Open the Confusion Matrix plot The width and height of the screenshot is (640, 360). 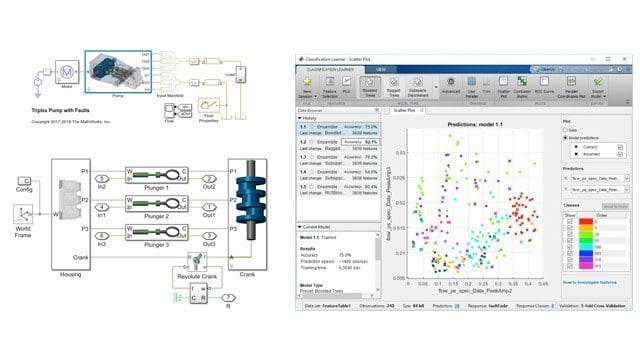point(522,87)
